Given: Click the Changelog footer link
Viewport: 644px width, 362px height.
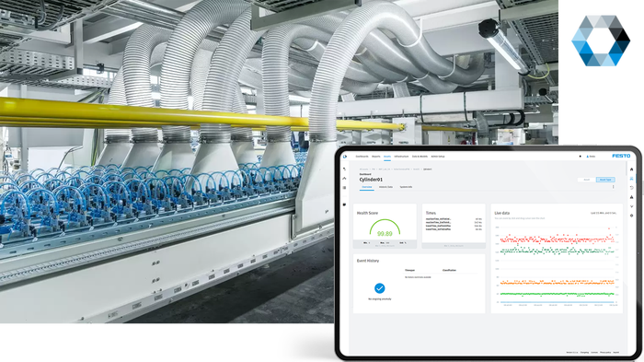Looking at the screenshot, I should tap(584, 353).
